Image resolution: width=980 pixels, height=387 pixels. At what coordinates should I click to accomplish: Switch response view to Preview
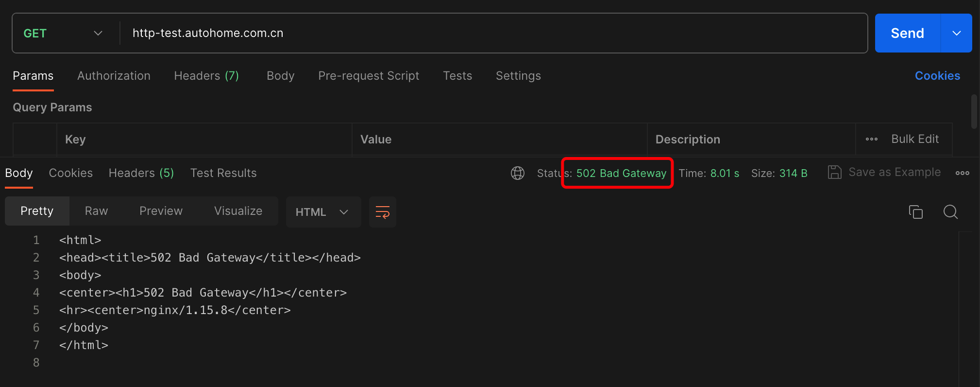pyautogui.click(x=161, y=211)
